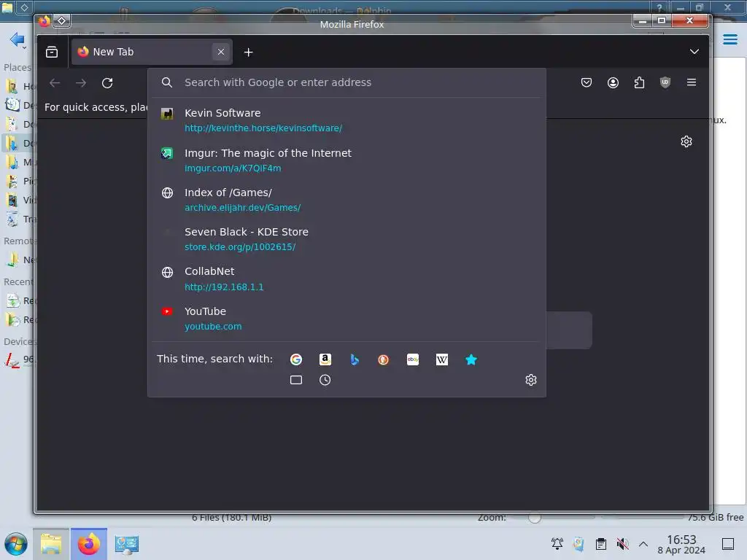Search this time with Amazon icon
The width and height of the screenshot is (747, 560).
(325, 359)
